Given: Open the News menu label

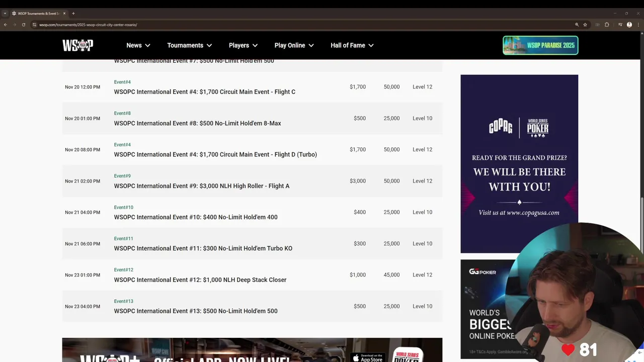Looking at the screenshot, I should click(x=134, y=45).
